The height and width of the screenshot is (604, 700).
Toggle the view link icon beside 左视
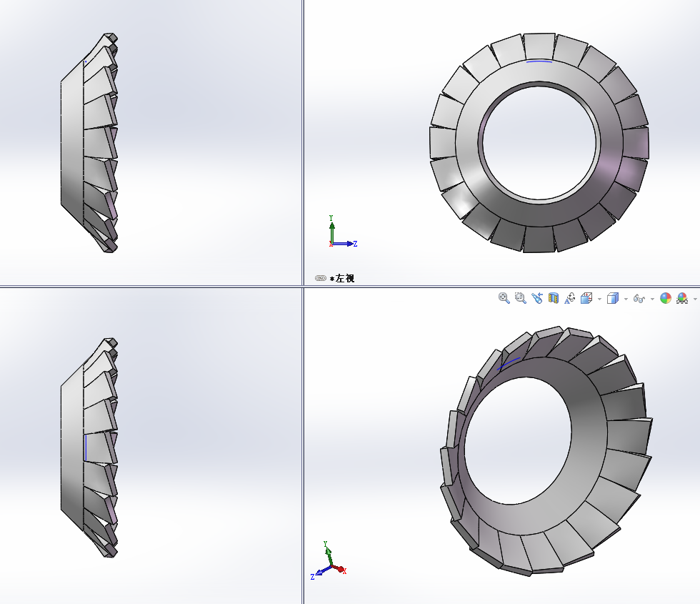coord(320,278)
